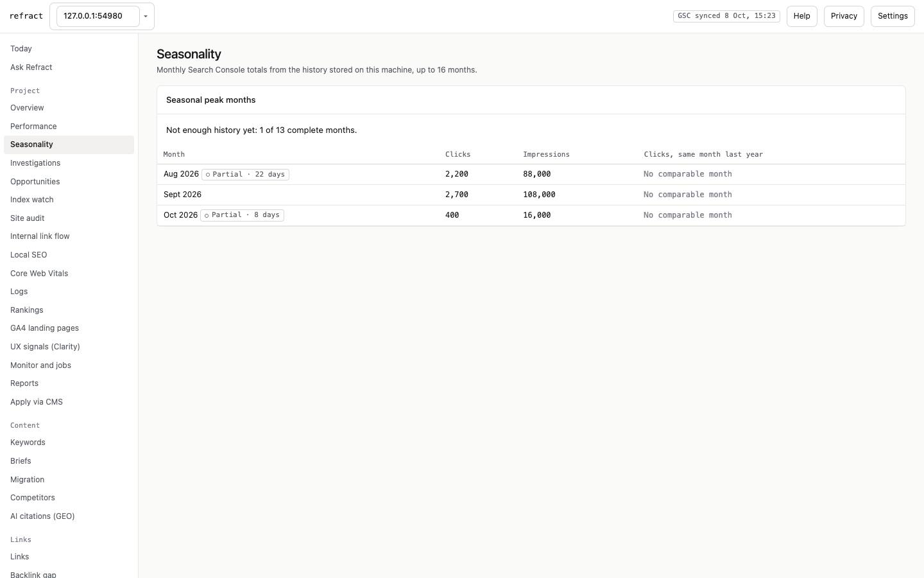Click the GSC synced status badge
This screenshot has width=924, height=578.
click(x=726, y=16)
